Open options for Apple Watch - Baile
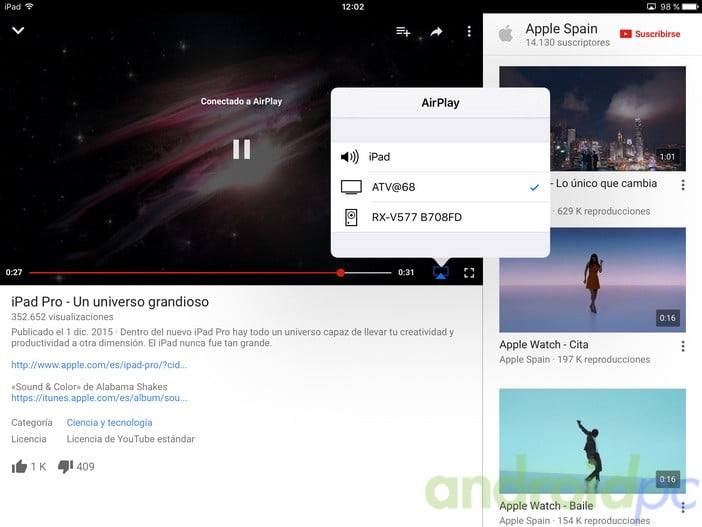Viewport: 702px width, 527px height. tap(683, 507)
